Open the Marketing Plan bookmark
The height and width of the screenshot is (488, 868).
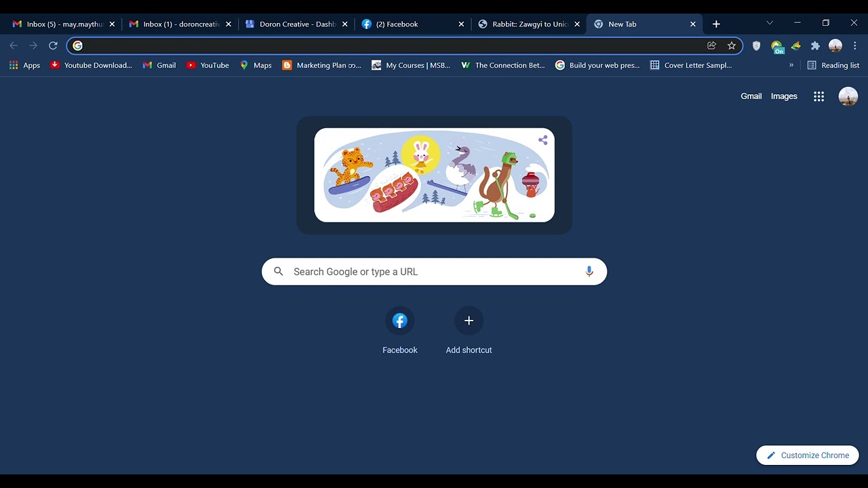322,65
